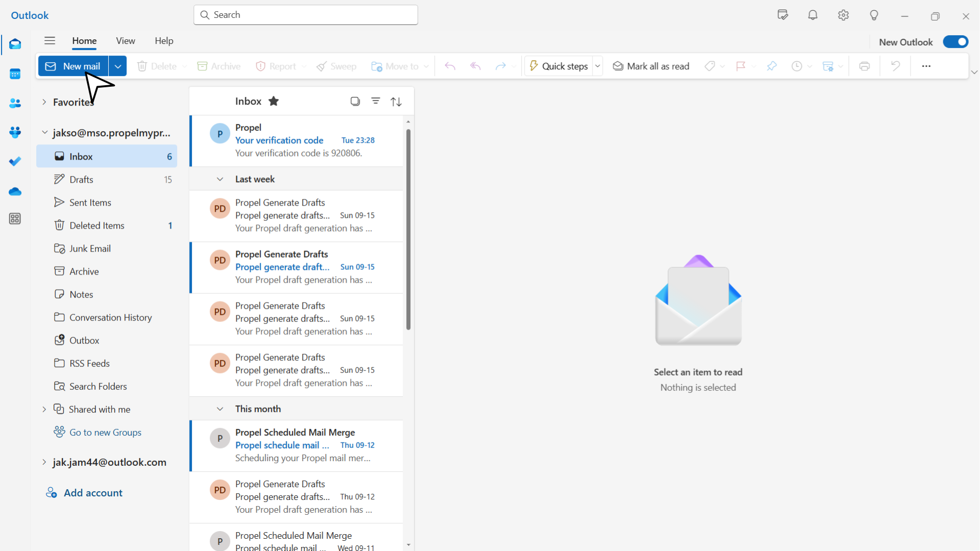Image resolution: width=980 pixels, height=551 pixels.
Task: Open the Propel verification code email
Action: coord(297,141)
